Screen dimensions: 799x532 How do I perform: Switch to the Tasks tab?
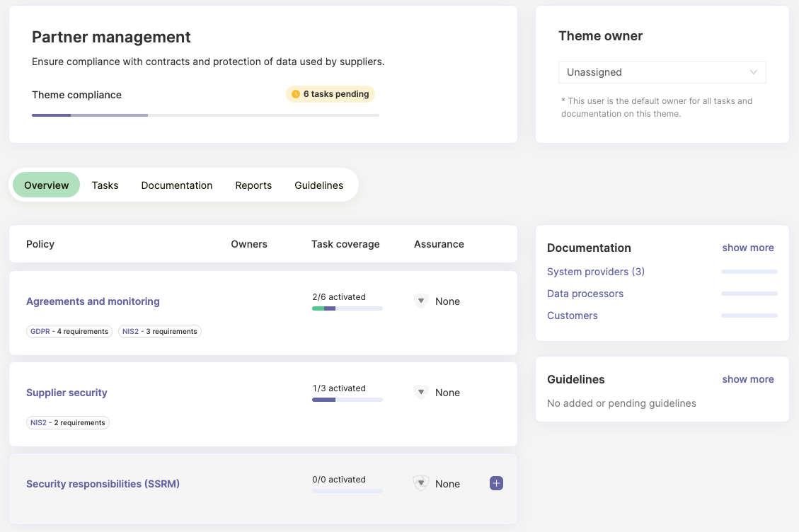(105, 185)
